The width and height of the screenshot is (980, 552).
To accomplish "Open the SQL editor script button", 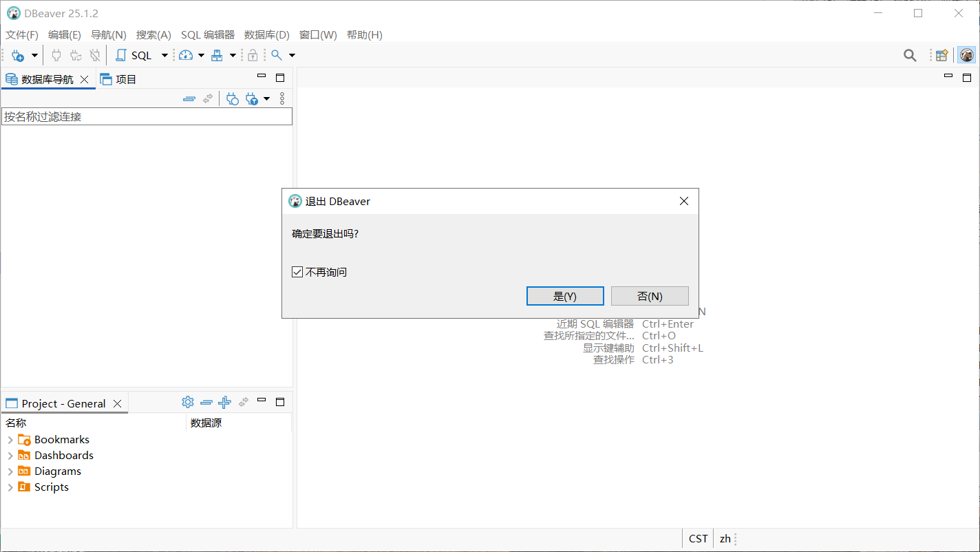I will coord(134,56).
